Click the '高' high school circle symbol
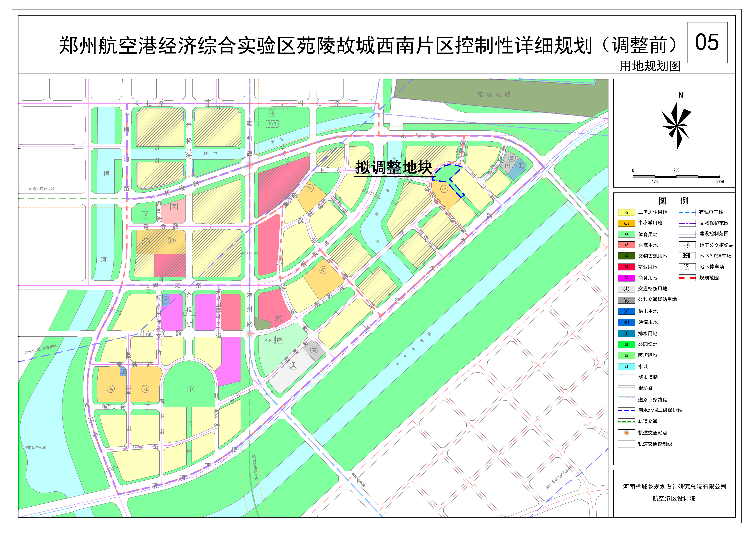756x534 pixels. [111, 389]
